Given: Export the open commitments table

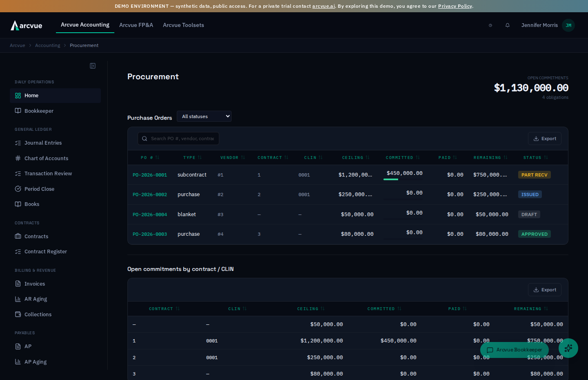Looking at the screenshot, I should pyautogui.click(x=545, y=290).
